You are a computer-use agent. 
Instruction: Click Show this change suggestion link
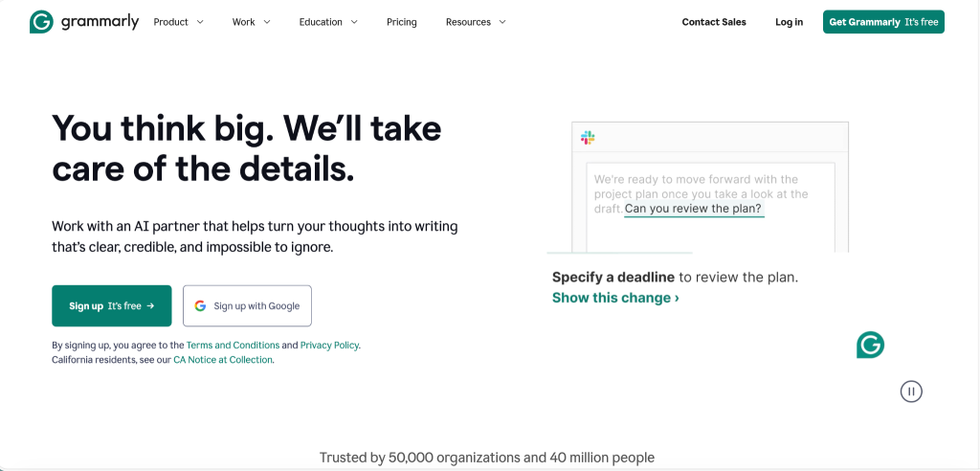[615, 298]
